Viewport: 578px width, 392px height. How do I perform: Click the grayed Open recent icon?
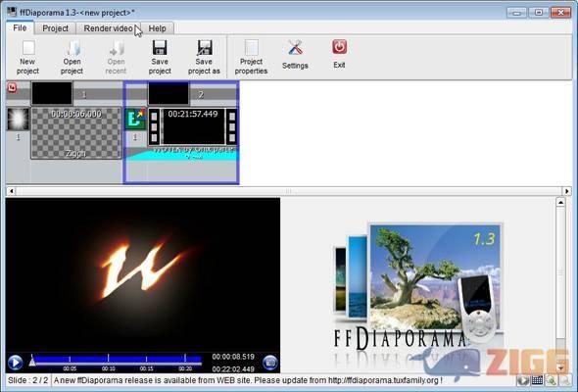point(116,57)
